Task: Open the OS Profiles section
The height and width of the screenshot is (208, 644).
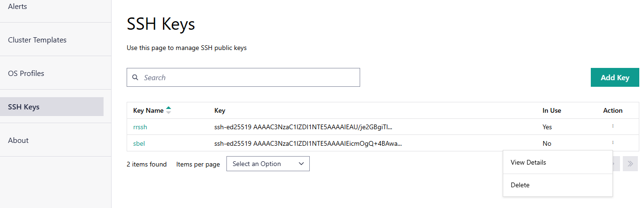Action: point(26,74)
